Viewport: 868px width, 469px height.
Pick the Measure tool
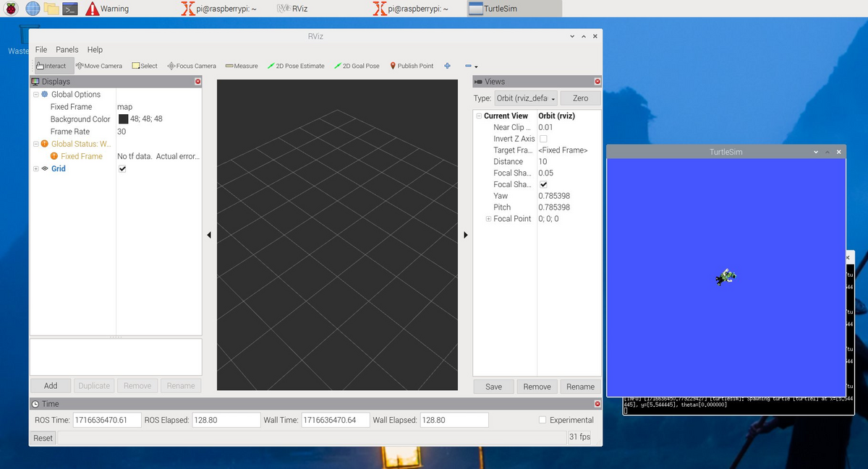242,66
